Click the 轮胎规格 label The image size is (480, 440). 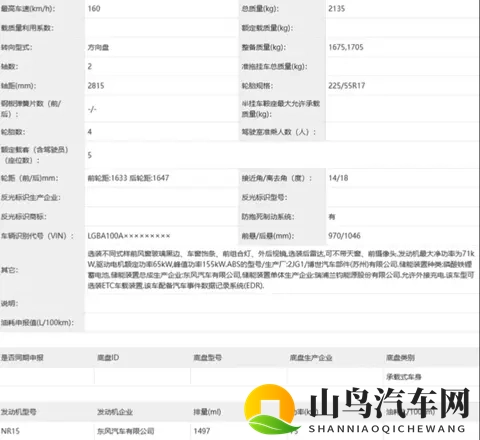pyautogui.click(x=257, y=86)
